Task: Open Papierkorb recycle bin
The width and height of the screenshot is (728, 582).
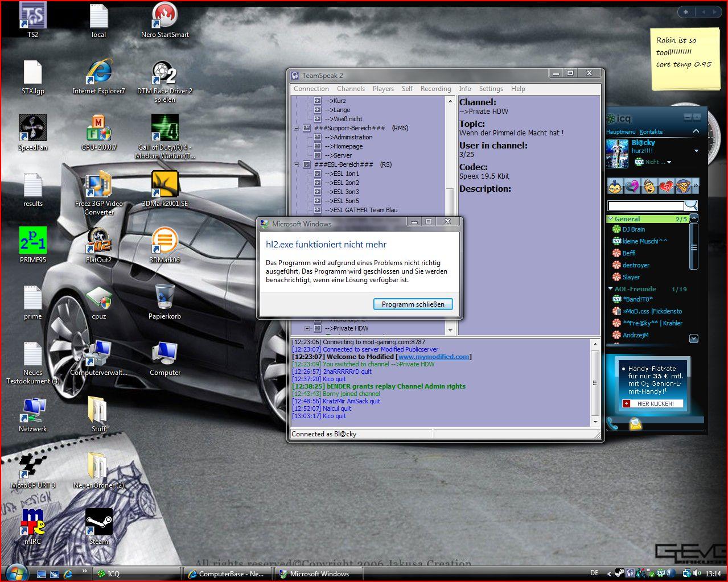Action: point(165,302)
